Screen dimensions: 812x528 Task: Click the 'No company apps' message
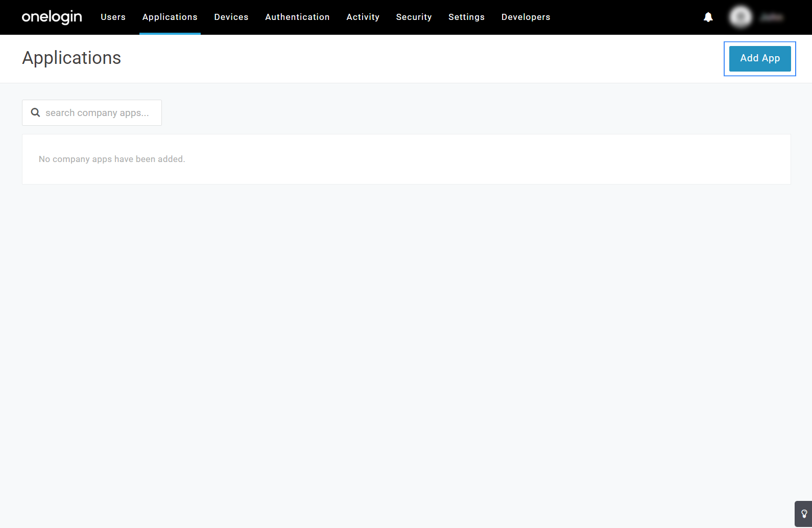pyautogui.click(x=112, y=159)
